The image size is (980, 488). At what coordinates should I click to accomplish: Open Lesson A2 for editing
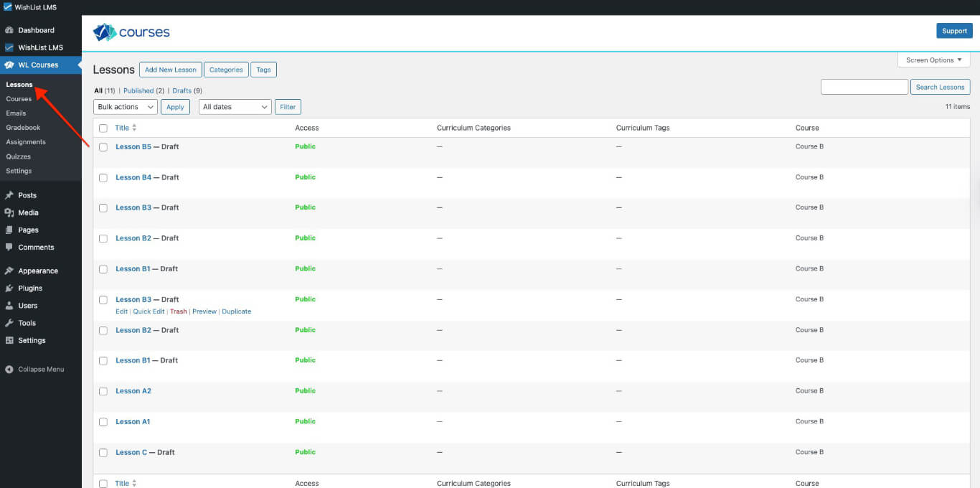pyautogui.click(x=133, y=390)
